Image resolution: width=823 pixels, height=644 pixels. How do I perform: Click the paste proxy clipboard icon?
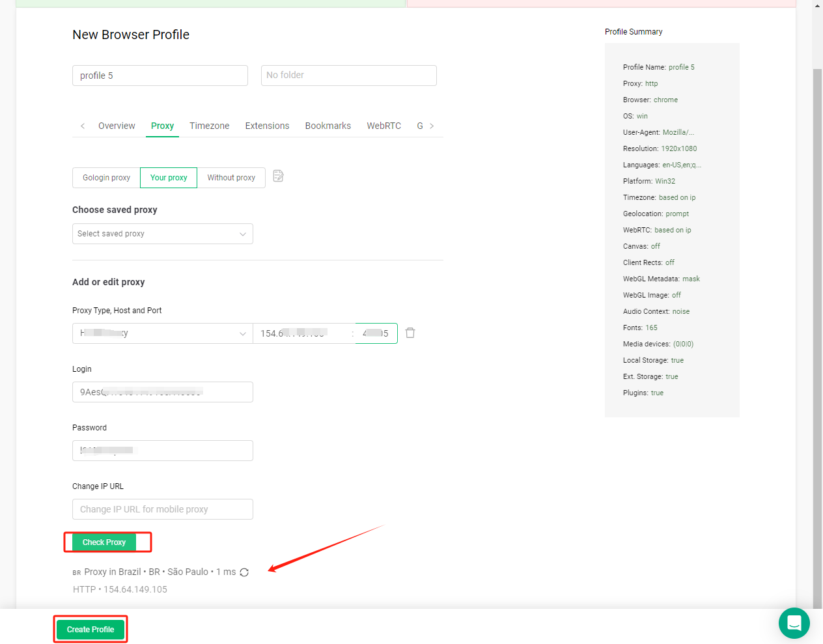point(278,176)
